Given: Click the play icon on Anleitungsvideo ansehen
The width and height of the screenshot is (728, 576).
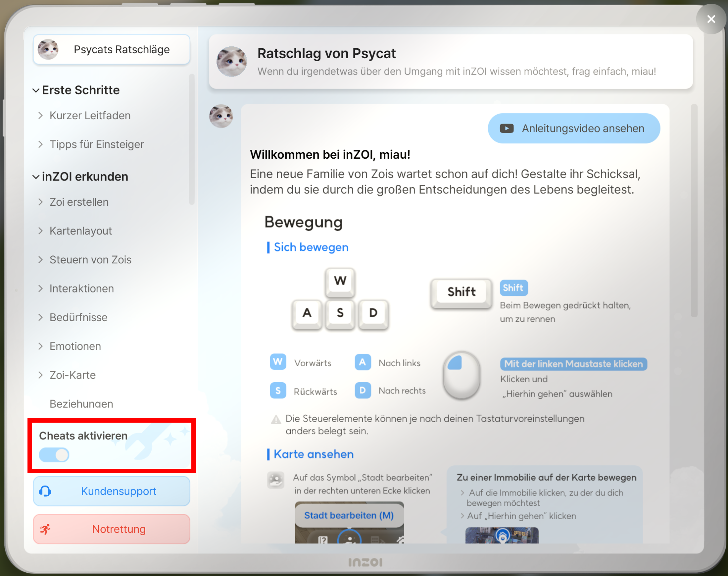Looking at the screenshot, I should pos(507,129).
